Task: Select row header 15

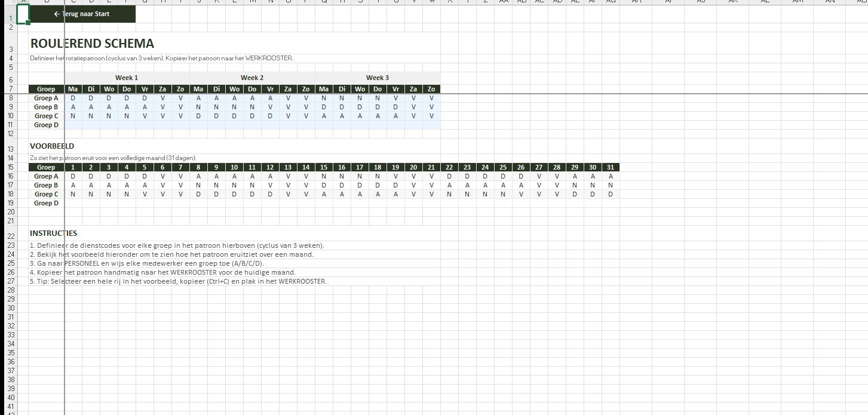Action: (x=11, y=167)
